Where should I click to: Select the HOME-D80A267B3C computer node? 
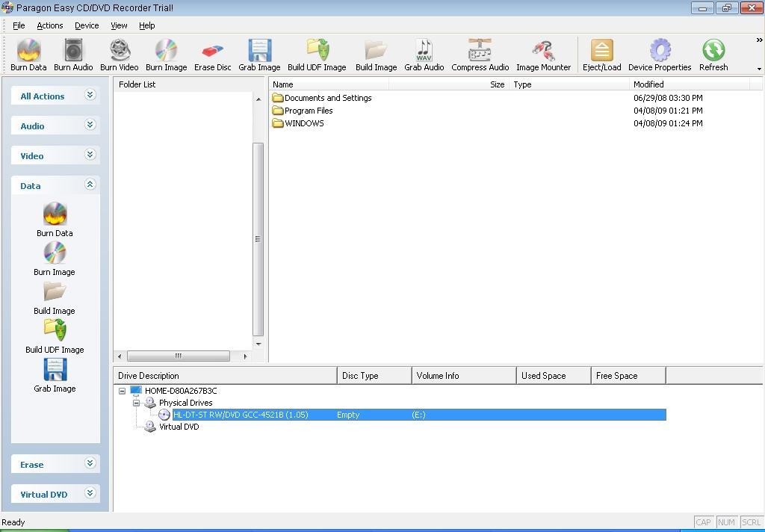[181, 391]
